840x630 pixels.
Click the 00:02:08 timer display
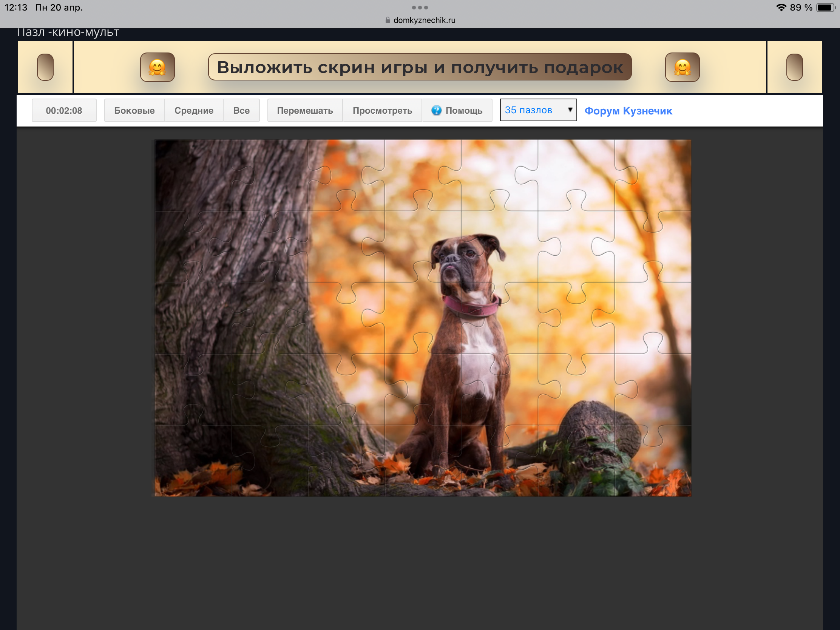coord(64,111)
